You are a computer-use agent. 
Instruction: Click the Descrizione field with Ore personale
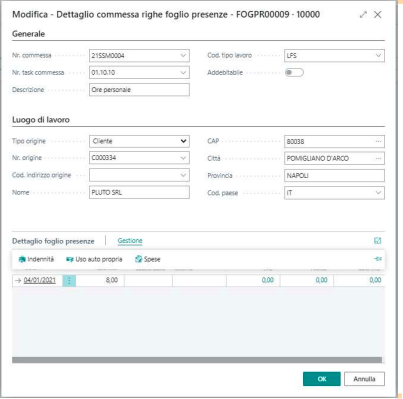pyautogui.click(x=139, y=90)
